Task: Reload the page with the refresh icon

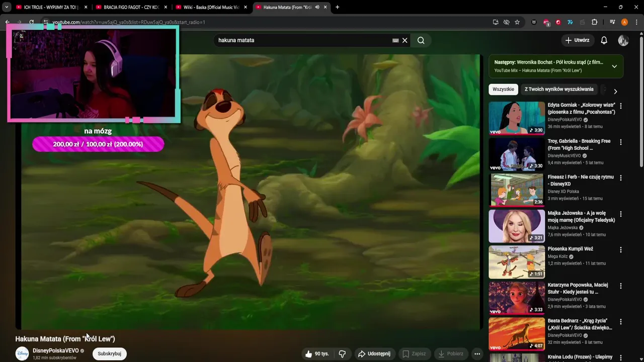Action: click(31, 22)
